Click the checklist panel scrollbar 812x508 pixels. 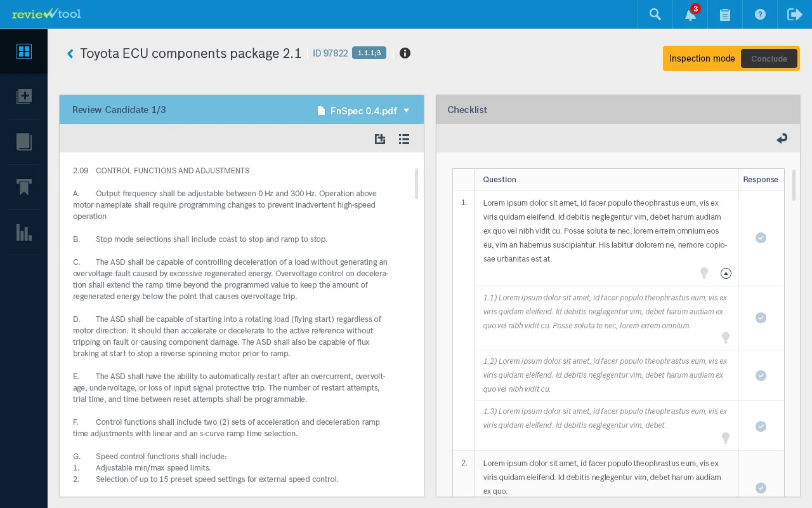793,185
